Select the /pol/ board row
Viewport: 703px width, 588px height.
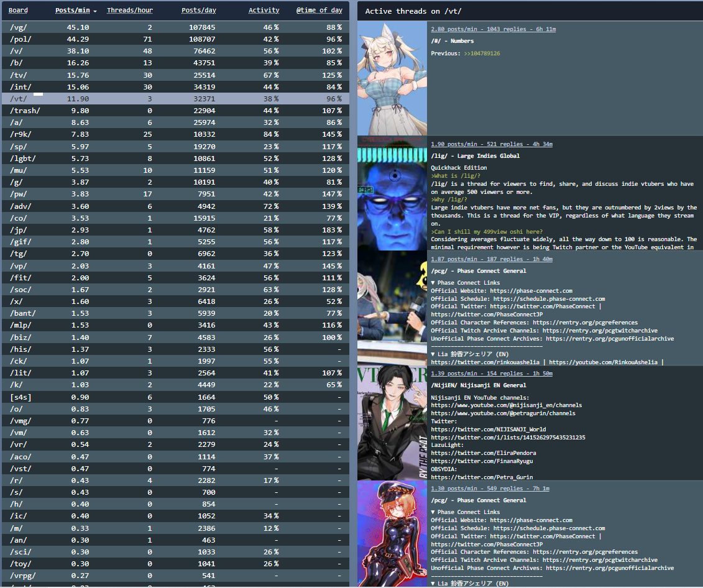(x=175, y=39)
